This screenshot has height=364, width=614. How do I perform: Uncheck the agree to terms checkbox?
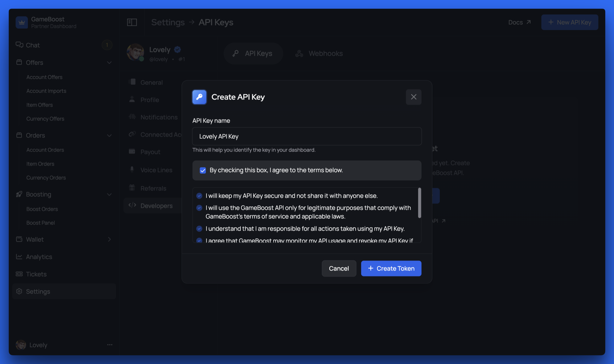tap(203, 170)
